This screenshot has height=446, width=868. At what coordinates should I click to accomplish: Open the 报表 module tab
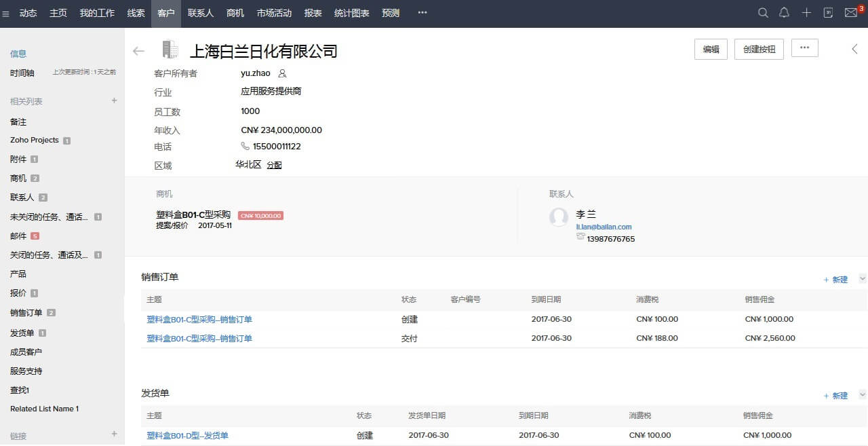tap(313, 13)
